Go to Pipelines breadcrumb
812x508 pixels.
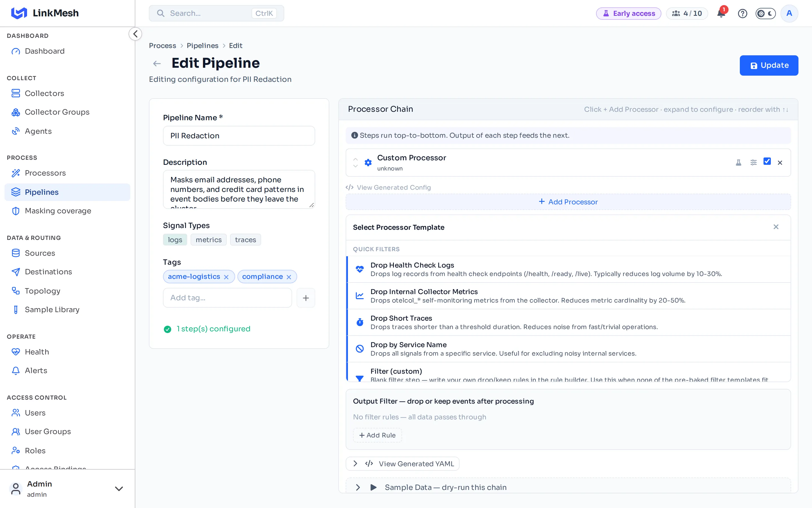point(202,46)
